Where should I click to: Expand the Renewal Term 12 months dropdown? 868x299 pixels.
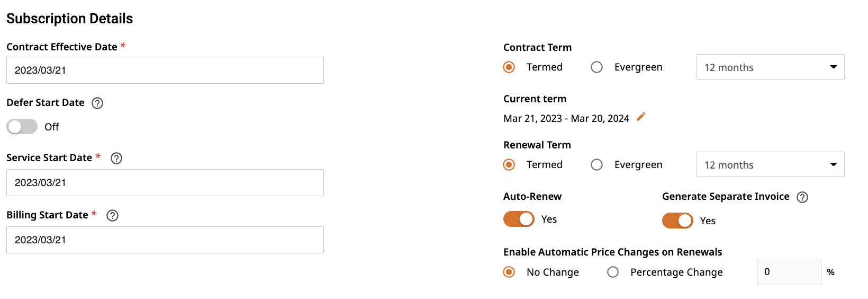[x=770, y=164]
